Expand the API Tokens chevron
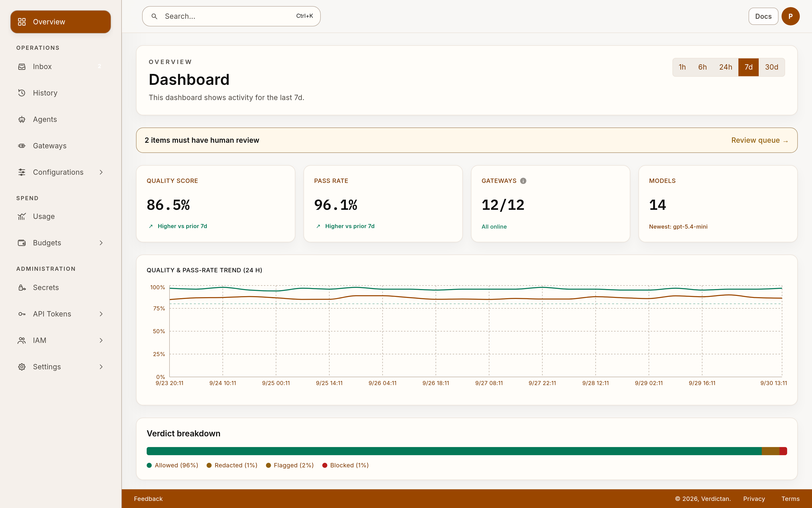The width and height of the screenshot is (812, 508). click(x=101, y=314)
